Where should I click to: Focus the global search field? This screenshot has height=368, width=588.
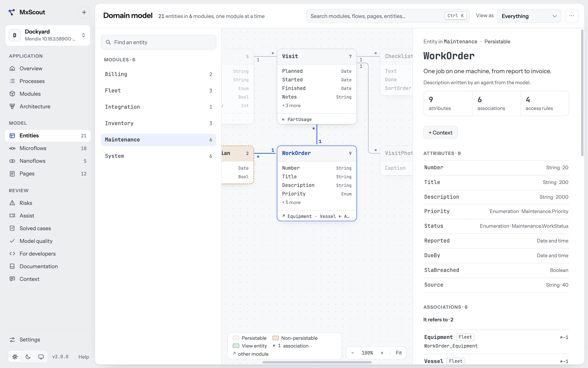pos(388,16)
